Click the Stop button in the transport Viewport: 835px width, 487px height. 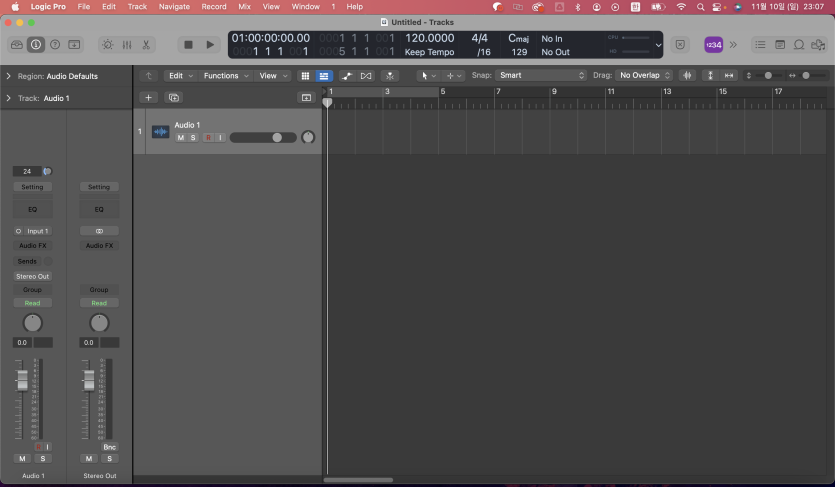(x=188, y=45)
